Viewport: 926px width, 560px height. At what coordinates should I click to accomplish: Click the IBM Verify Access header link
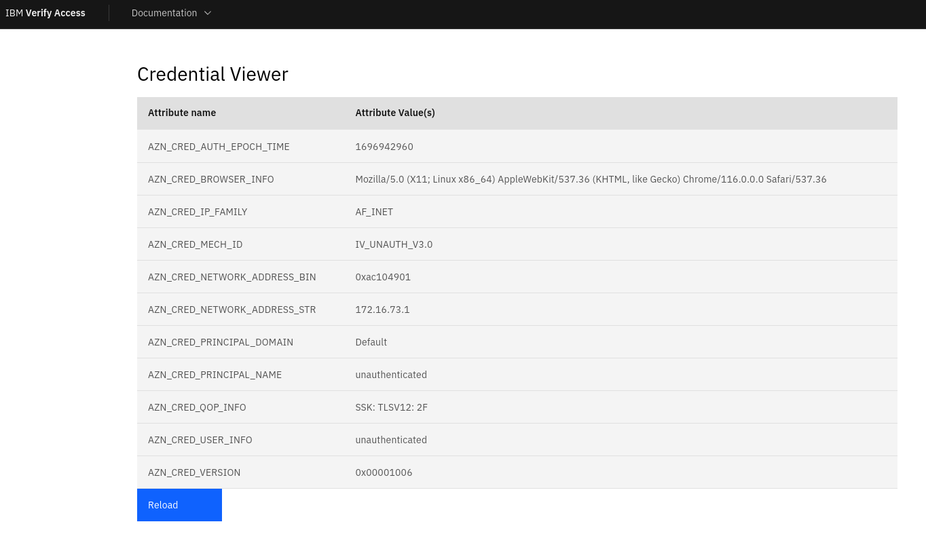click(45, 13)
